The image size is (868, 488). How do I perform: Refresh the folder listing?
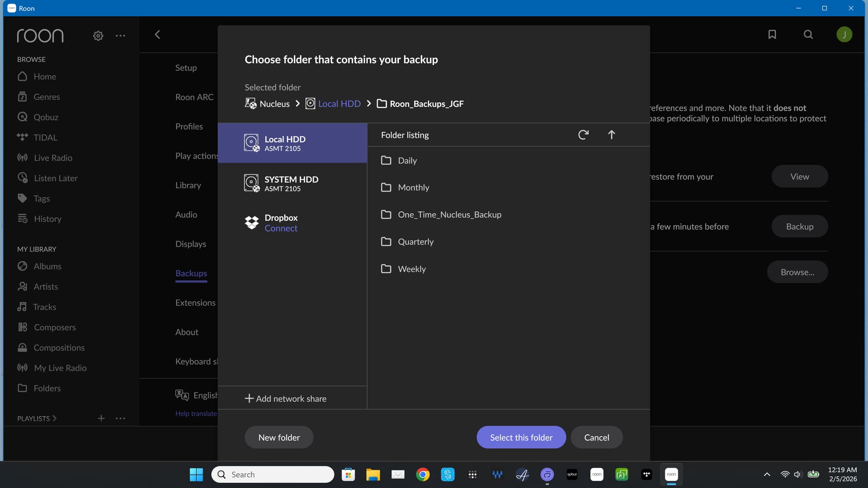coord(583,135)
